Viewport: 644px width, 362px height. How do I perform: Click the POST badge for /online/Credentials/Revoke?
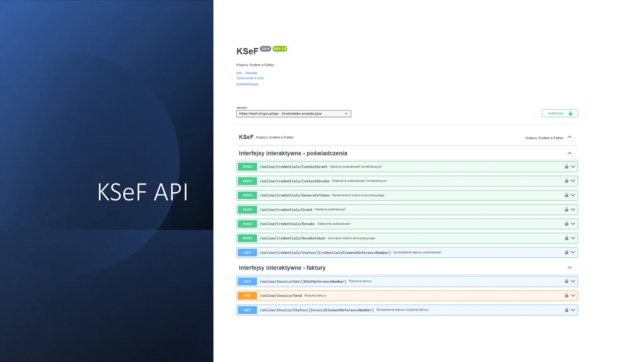247,224
